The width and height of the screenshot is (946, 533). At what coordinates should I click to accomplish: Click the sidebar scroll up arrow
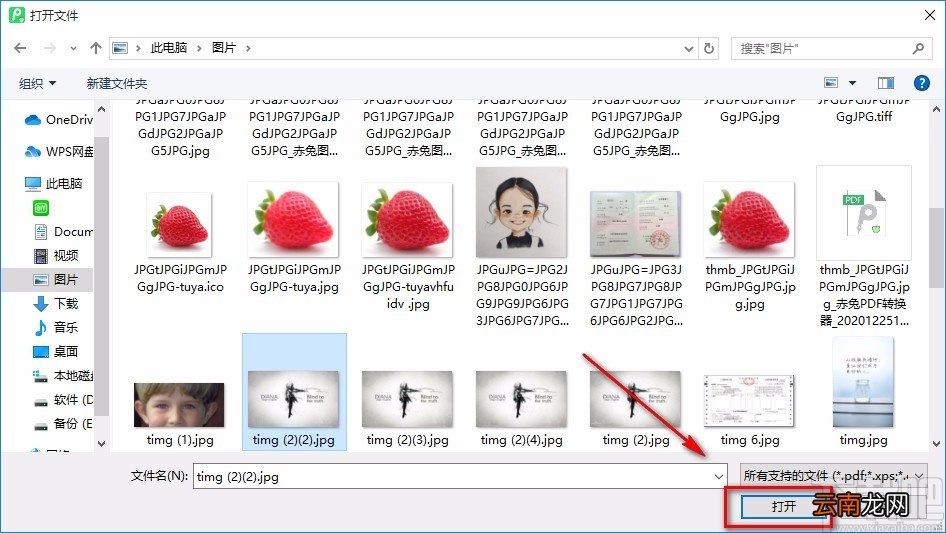(x=101, y=110)
